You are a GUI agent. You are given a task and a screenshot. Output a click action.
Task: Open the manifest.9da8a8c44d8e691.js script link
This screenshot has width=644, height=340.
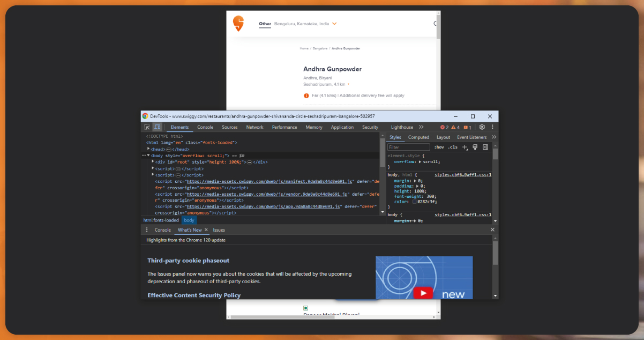coord(269,181)
